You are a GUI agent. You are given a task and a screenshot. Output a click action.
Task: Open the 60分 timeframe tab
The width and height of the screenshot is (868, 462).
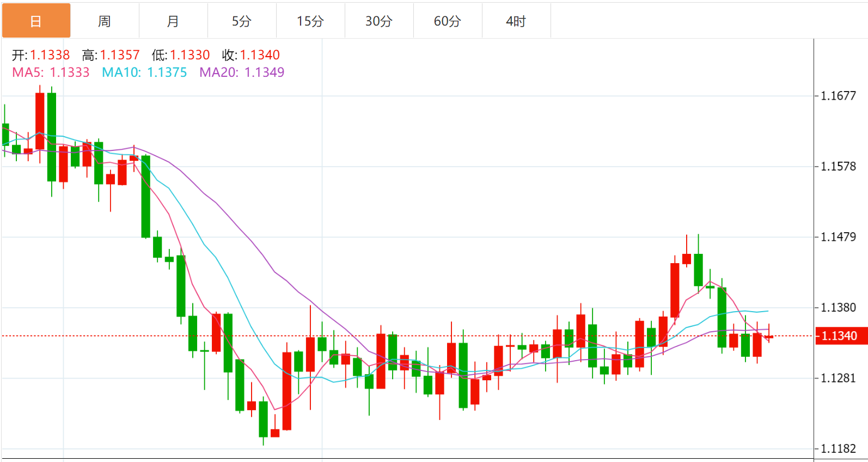point(448,21)
